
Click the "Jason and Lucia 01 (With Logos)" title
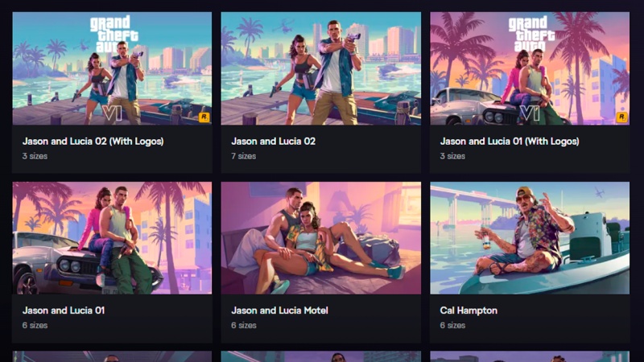pos(510,142)
